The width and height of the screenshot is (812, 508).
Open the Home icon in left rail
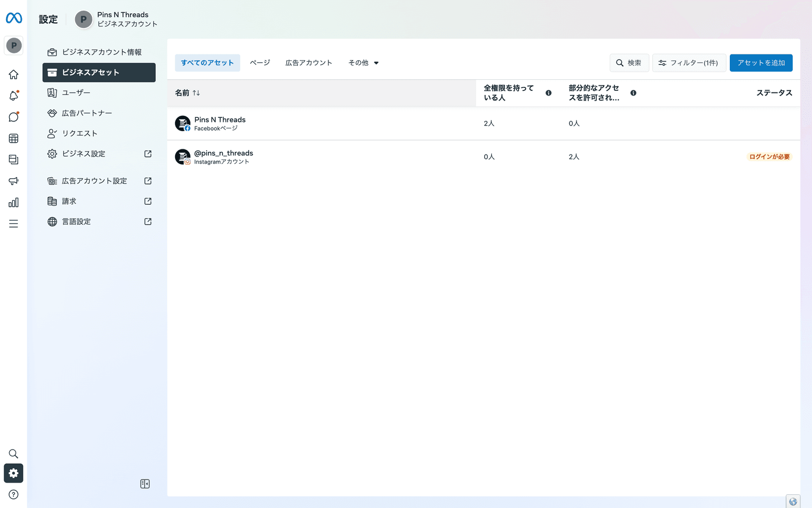coord(14,75)
